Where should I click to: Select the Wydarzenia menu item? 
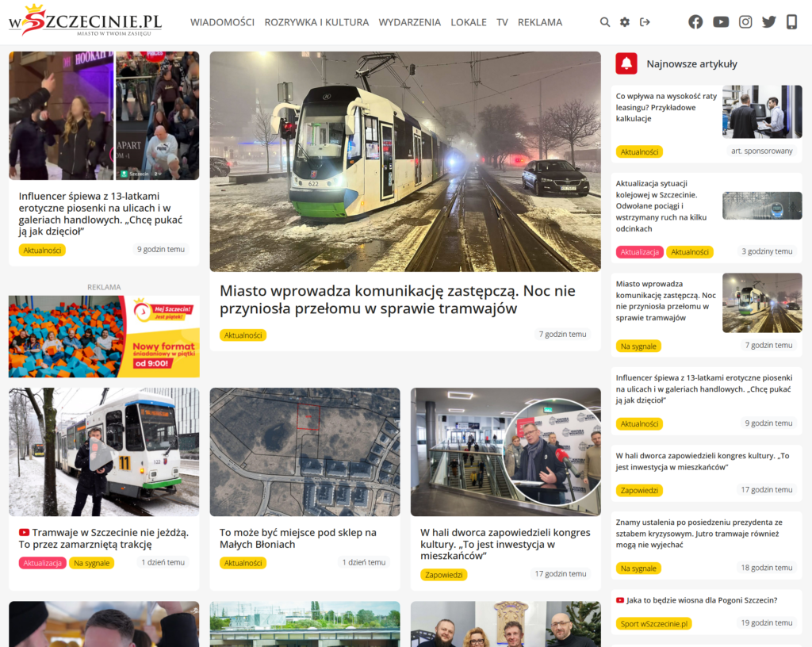[x=409, y=22]
